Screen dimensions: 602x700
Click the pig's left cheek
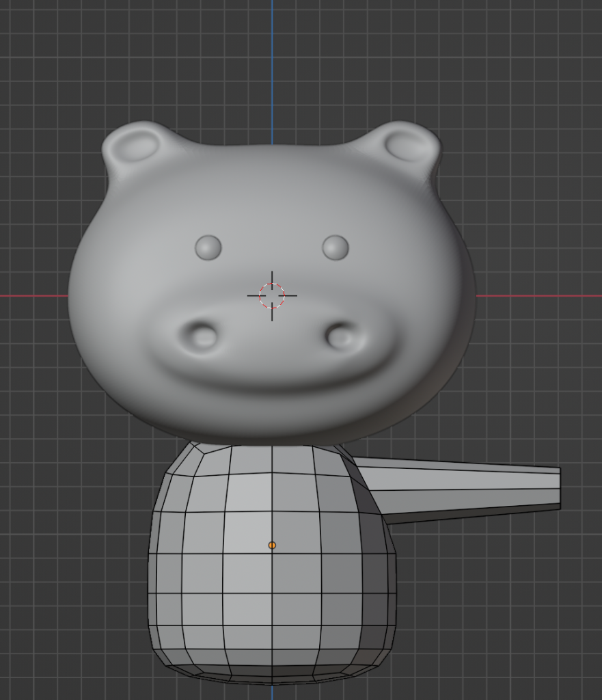pos(123,321)
